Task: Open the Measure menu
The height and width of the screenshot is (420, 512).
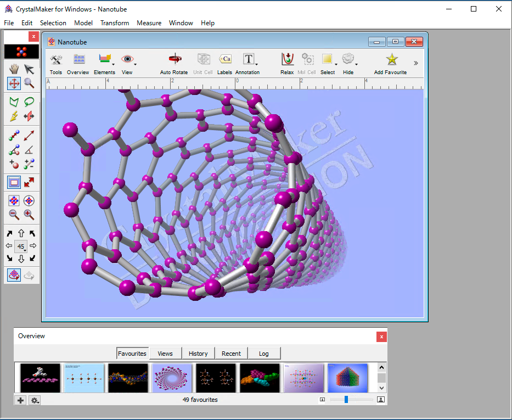Action: [x=149, y=23]
